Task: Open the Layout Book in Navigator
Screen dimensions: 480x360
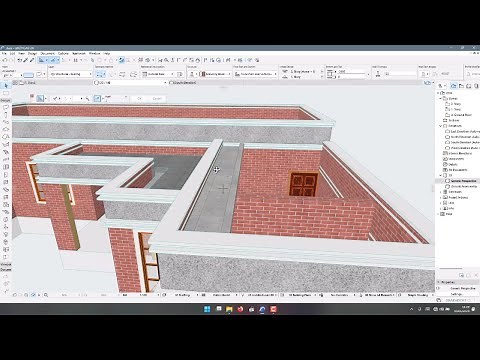Action: point(469,86)
